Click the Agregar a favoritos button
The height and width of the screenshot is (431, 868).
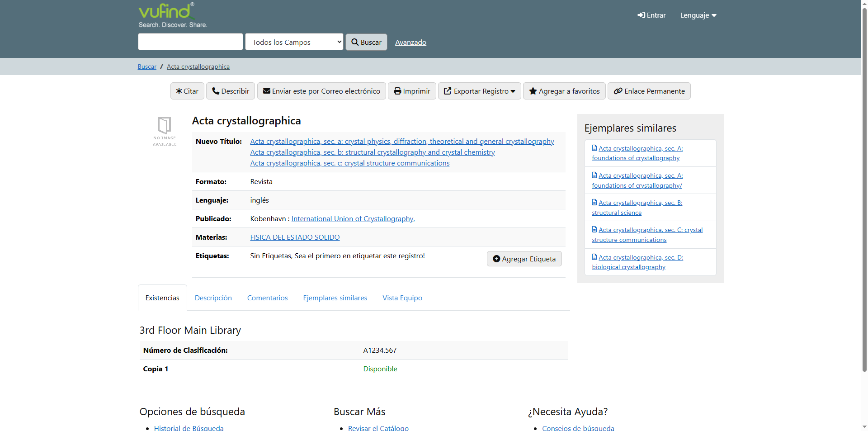[564, 91]
